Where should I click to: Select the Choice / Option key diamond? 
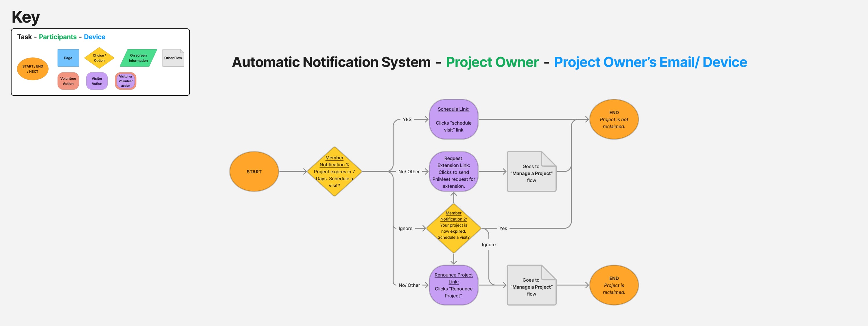tap(99, 58)
